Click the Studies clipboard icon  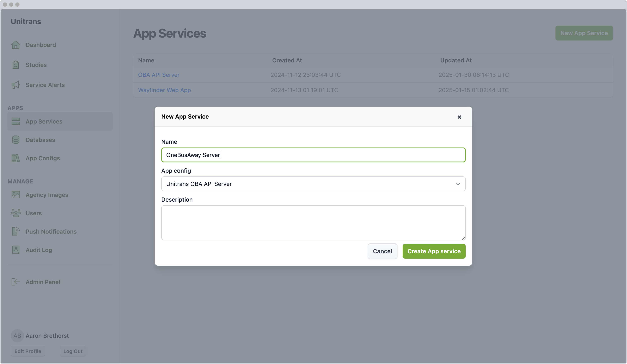16,65
